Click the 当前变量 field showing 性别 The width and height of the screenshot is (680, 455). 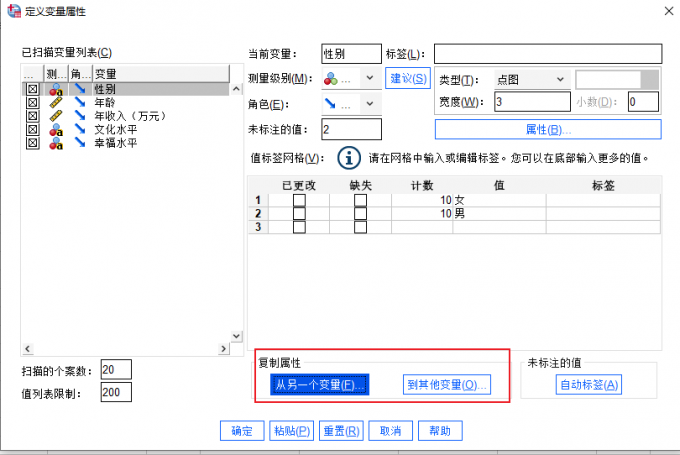point(351,54)
